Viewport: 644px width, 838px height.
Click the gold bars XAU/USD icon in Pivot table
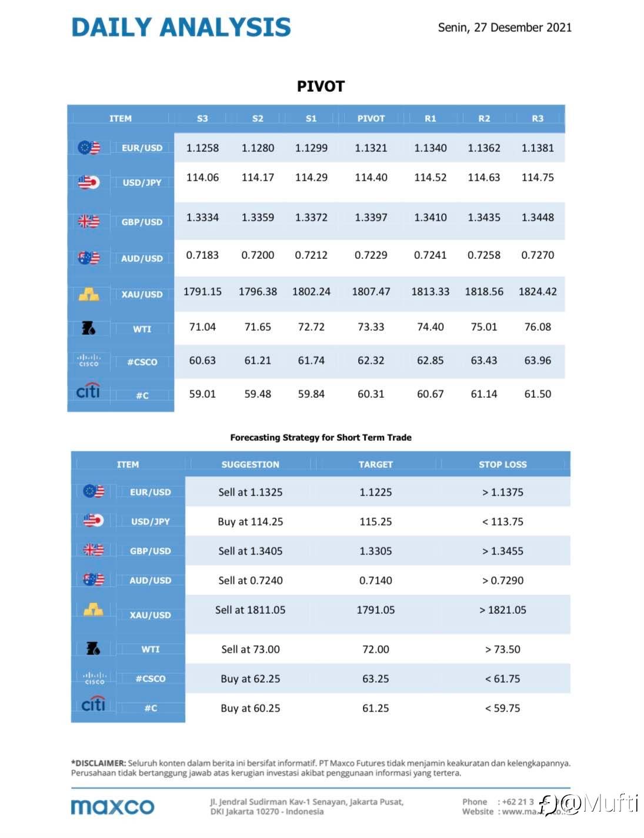pyautogui.click(x=89, y=294)
